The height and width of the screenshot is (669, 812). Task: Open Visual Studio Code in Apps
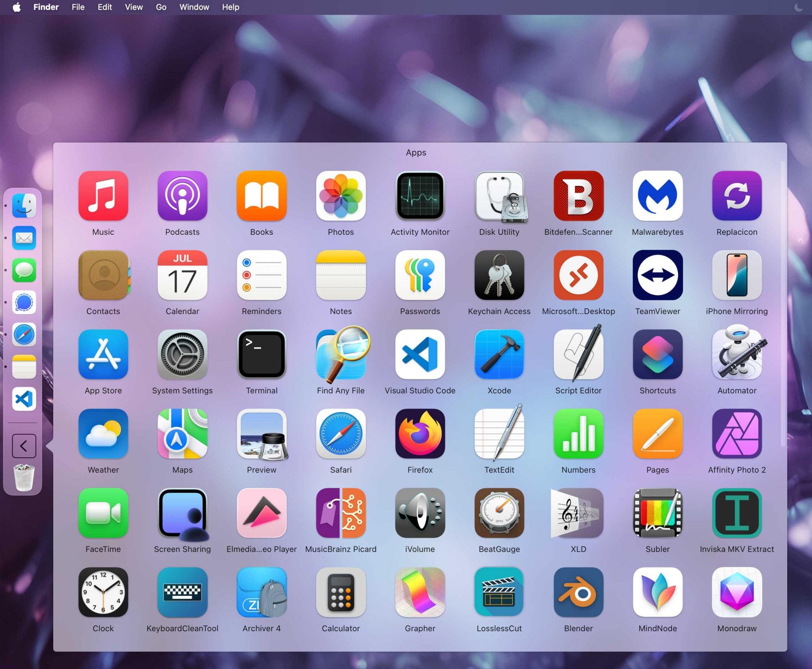click(420, 354)
